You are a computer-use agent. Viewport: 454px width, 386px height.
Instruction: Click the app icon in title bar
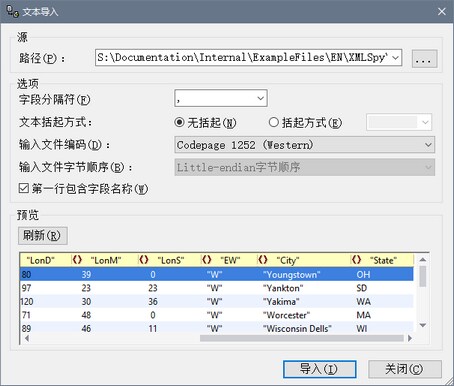[13, 11]
